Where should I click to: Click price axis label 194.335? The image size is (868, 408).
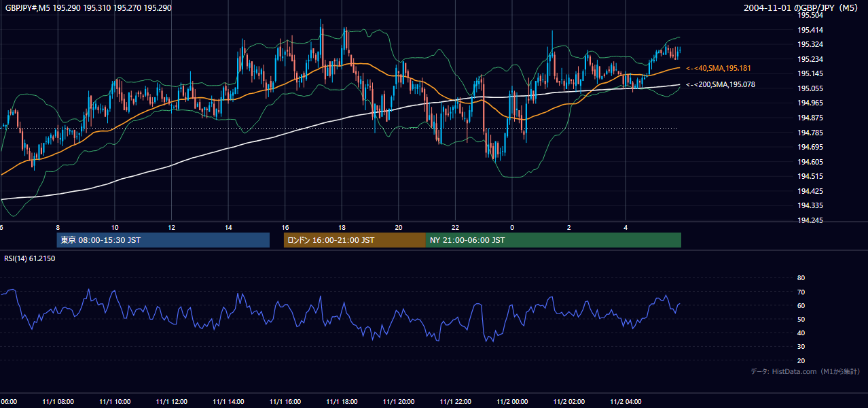click(810, 205)
